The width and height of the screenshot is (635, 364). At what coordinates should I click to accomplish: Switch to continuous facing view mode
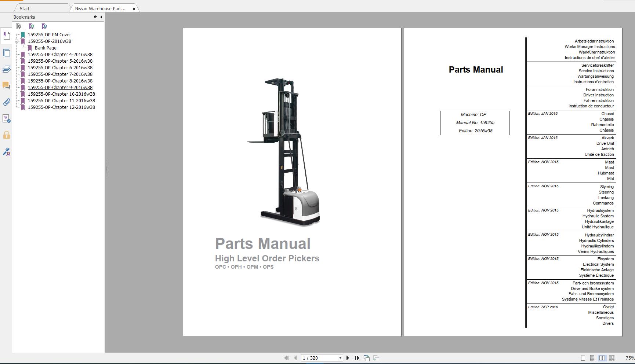612,358
